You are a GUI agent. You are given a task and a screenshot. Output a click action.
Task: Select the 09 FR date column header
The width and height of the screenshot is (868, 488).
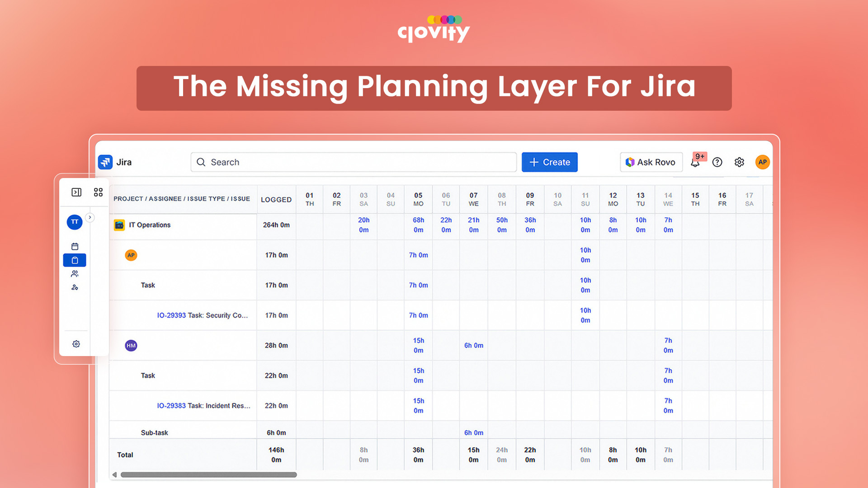530,199
